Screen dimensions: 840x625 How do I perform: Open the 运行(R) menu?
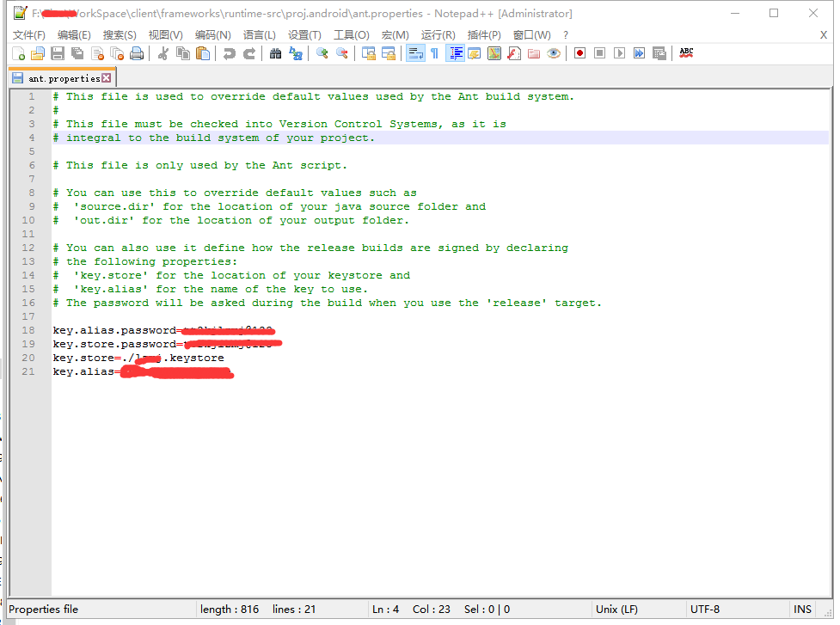(438, 34)
